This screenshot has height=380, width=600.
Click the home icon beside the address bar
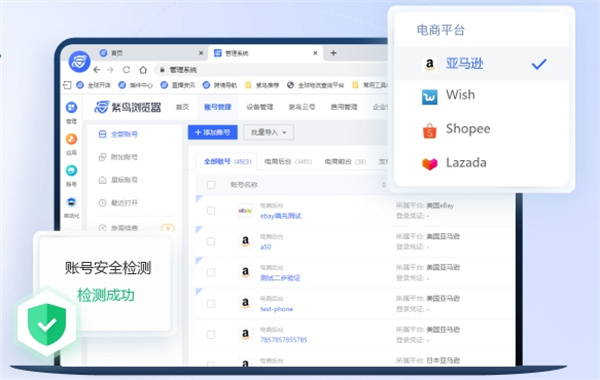[143, 70]
